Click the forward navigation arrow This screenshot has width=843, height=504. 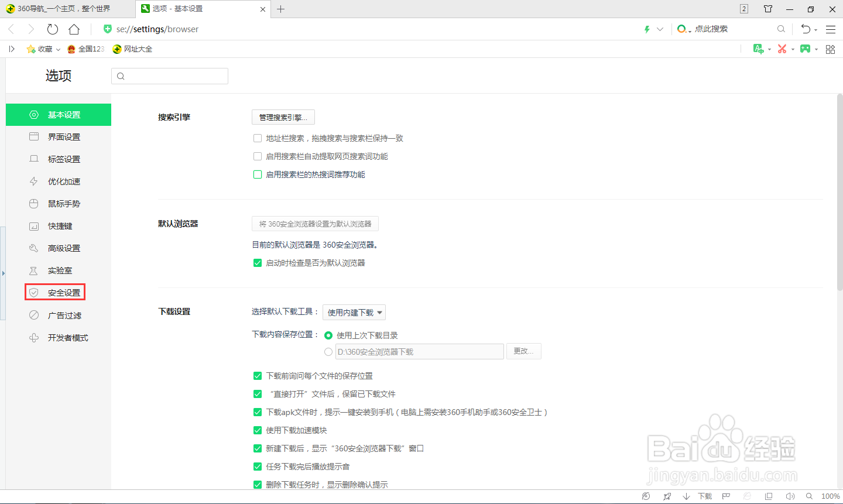31,29
